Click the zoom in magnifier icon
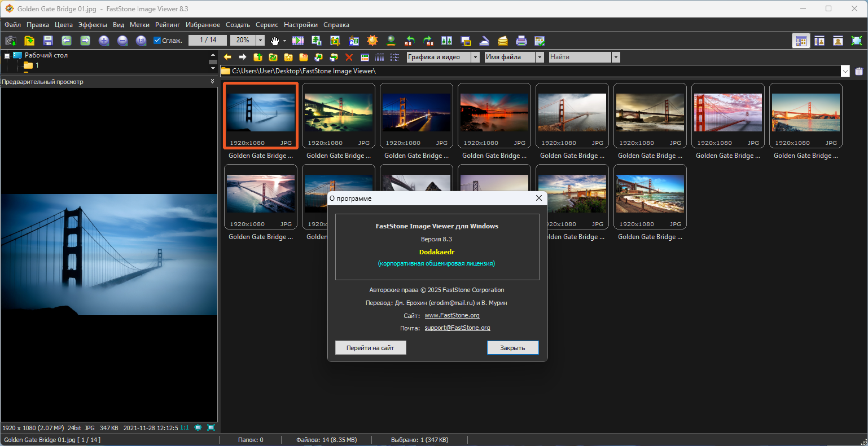868x446 pixels. [x=104, y=41]
